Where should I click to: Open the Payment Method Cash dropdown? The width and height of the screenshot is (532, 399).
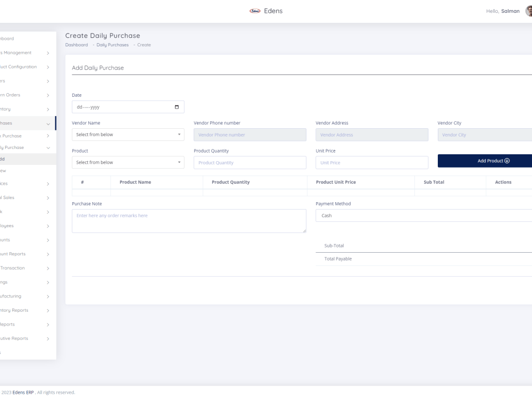click(424, 215)
